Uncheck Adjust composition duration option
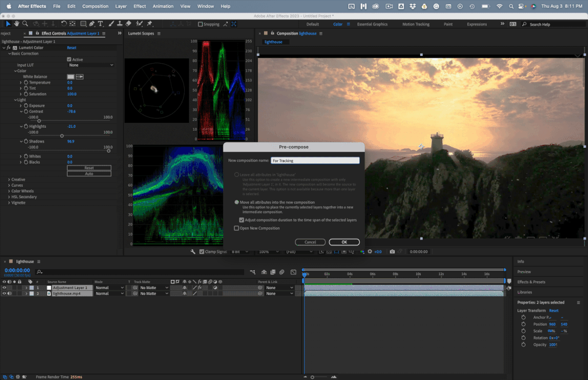Viewport: 588px width, 380px height. click(242, 220)
